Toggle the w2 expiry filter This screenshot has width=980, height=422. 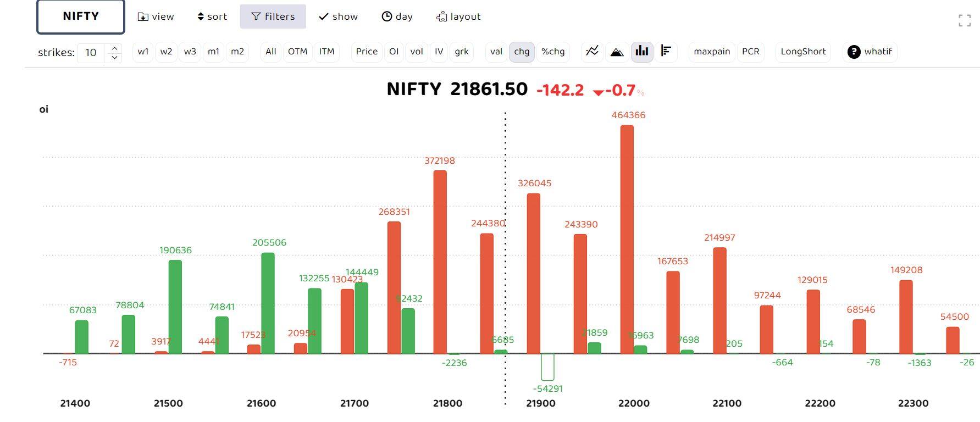pos(166,52)
